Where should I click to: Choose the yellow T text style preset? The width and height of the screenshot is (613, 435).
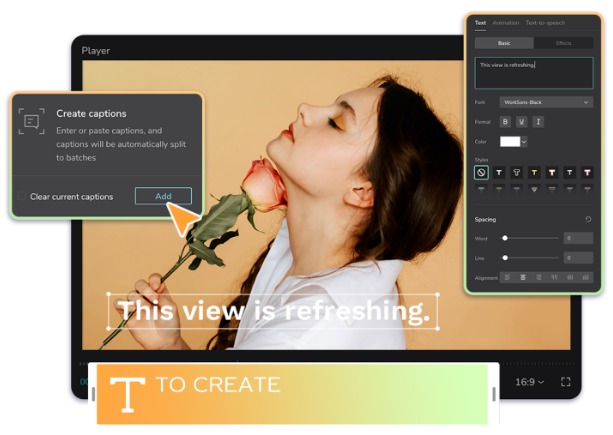coord(533,173)
